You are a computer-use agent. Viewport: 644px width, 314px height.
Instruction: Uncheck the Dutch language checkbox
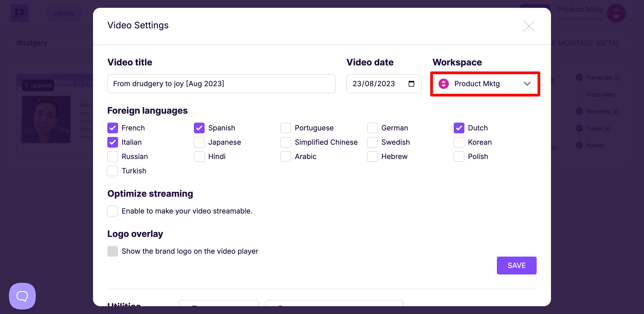coord(459,128)
